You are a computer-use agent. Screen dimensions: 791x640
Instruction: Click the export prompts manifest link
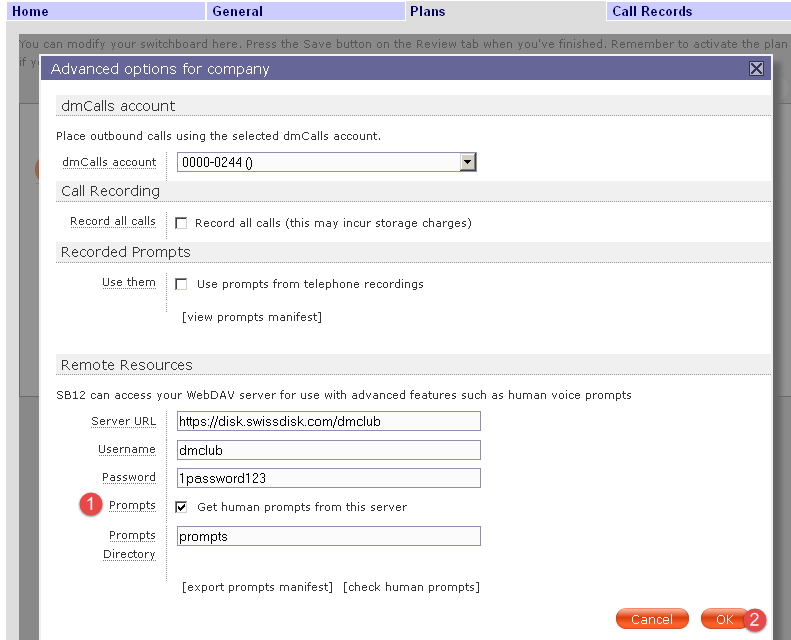click(x=257, y=587)
